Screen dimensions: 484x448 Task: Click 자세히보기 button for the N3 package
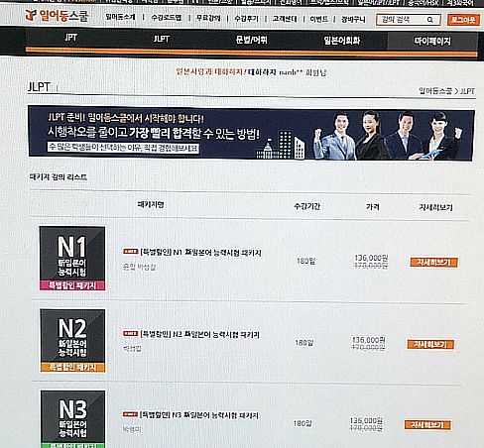pyautogui.click(x=427, y=425)
